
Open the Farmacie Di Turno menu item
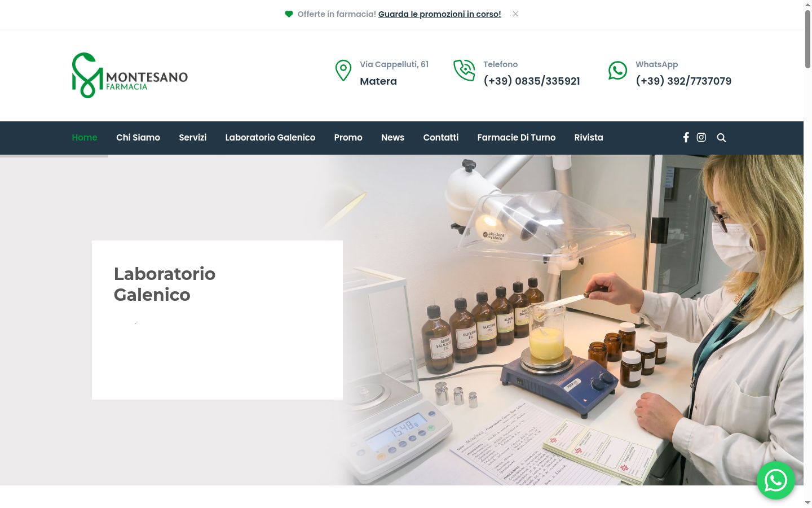[x=517, y=137]
